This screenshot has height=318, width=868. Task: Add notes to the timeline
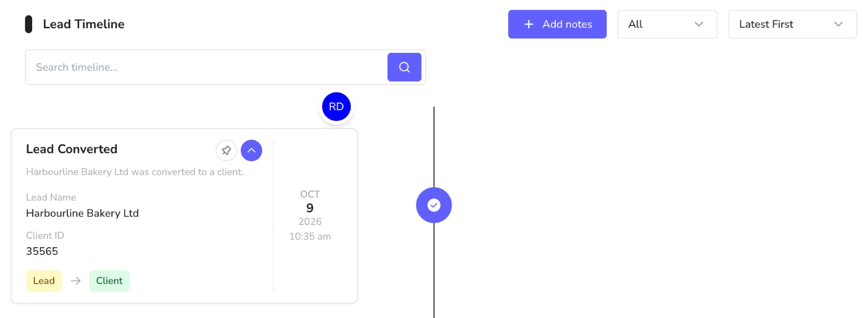557,24
